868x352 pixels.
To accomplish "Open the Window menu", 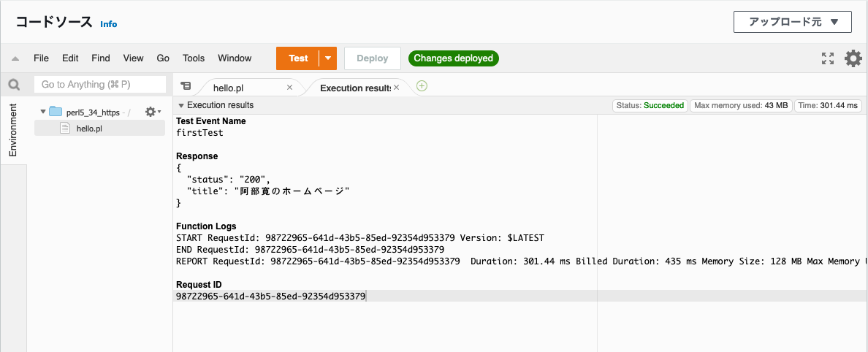I will coord(235,58).
